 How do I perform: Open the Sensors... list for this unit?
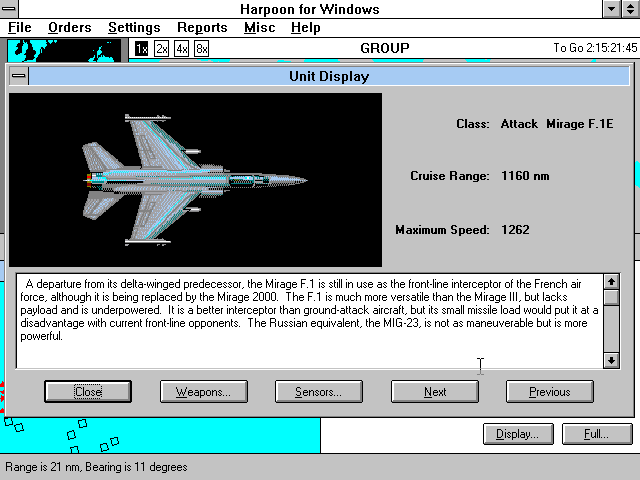(x=319, y=392)
